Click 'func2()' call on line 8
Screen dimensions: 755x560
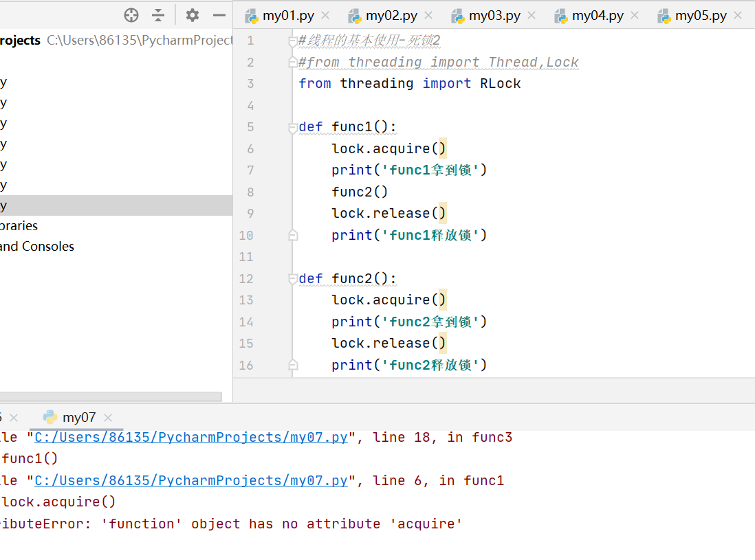tap(359, 192)
